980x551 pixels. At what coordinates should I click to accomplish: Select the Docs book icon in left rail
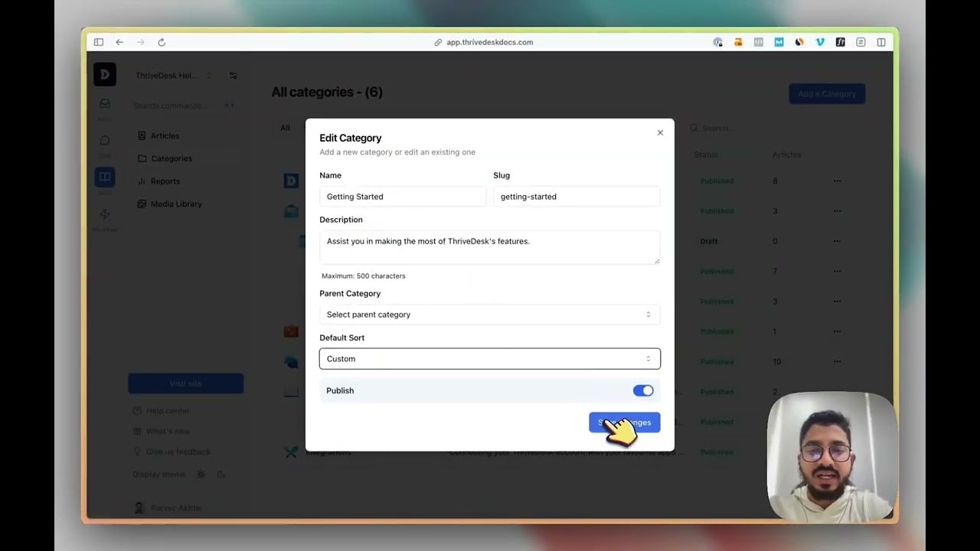(105, 177)
